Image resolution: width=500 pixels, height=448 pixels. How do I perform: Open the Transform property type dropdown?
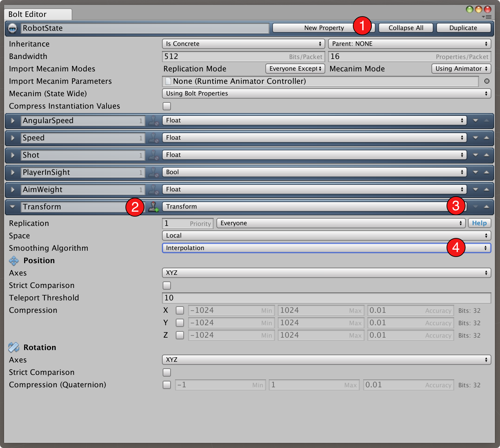[315, 207]
